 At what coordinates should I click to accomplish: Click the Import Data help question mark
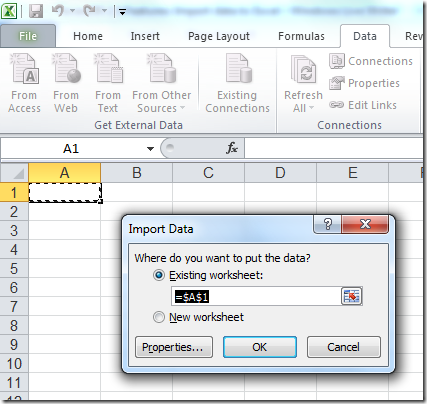[327, 224]
